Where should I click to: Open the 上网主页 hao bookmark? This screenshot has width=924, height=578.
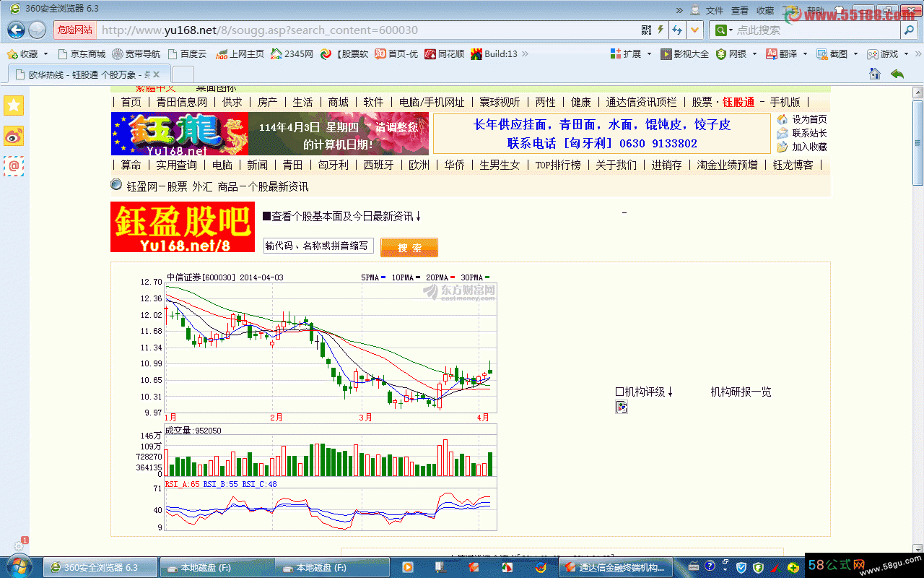coord(240,53)
